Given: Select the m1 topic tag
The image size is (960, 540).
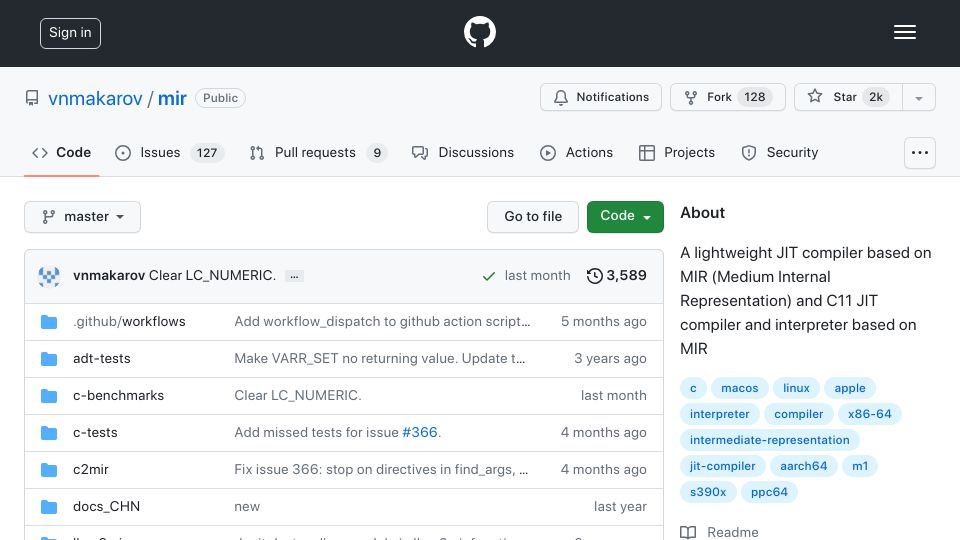Looking at the screenshot, I should click(860, 466).
